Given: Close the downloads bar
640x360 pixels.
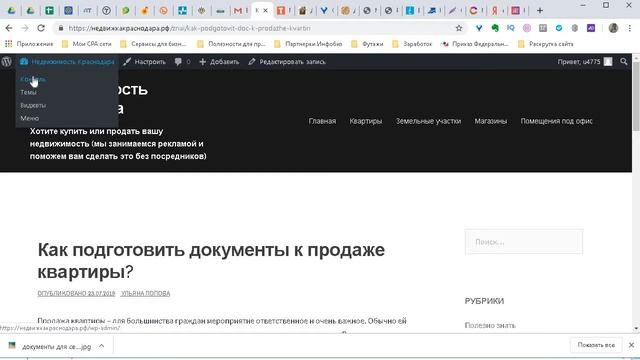Looking at the screenshot, I should (631, 345).
